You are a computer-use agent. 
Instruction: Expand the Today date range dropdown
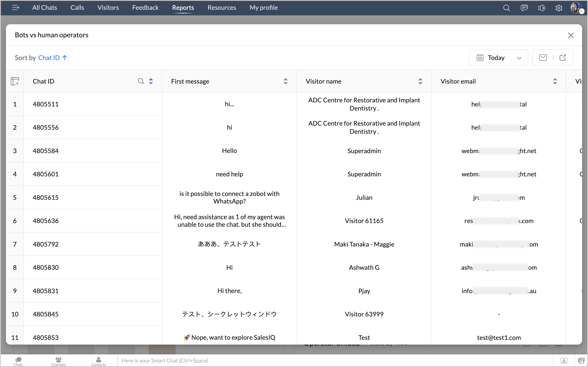tap(498, 58)
